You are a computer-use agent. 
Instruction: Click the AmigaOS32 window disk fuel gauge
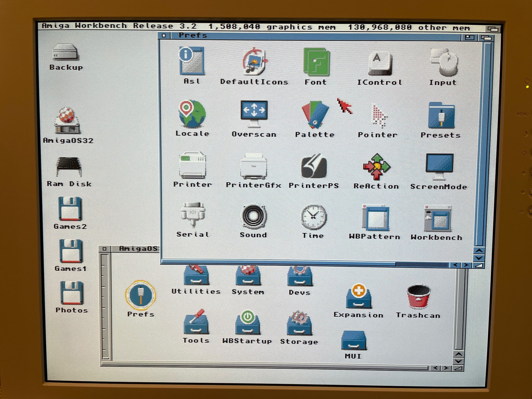click(105, 307)
